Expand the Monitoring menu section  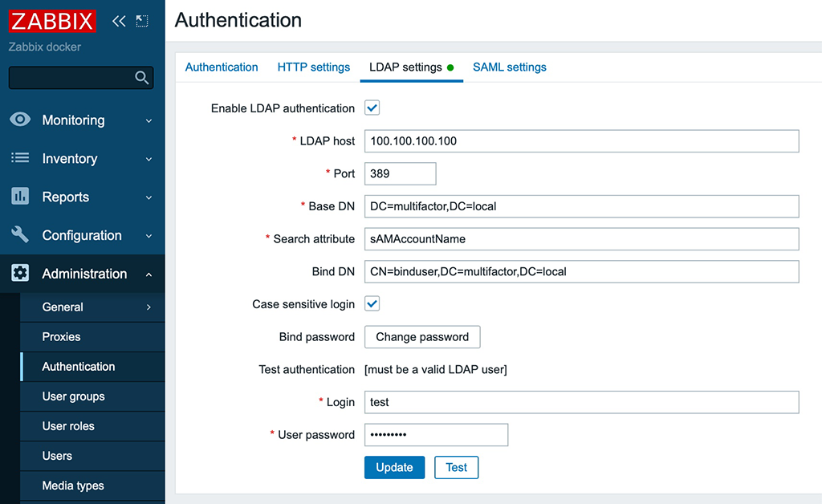148,120
